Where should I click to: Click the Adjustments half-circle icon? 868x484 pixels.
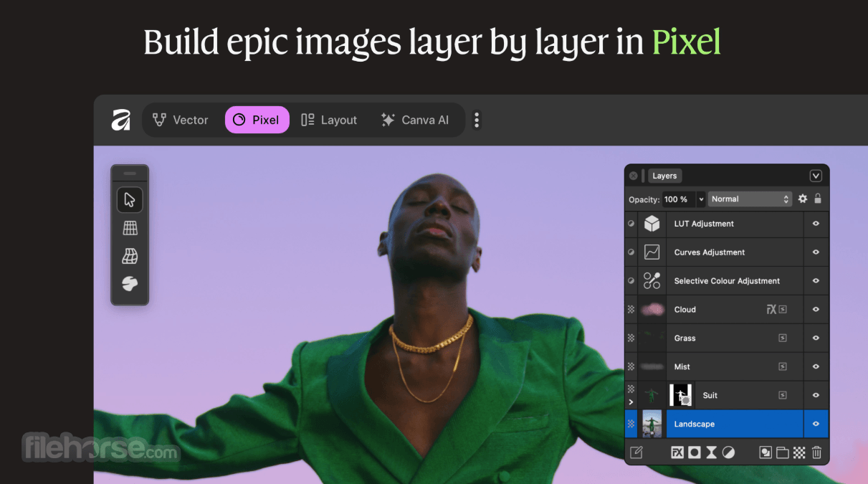(x=728, y=452)
